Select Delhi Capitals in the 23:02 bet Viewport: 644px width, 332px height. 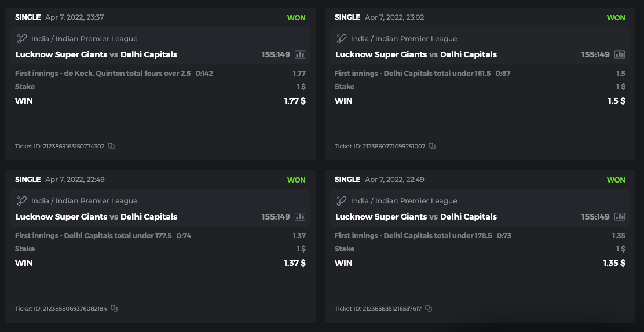[x=469, y=54]
